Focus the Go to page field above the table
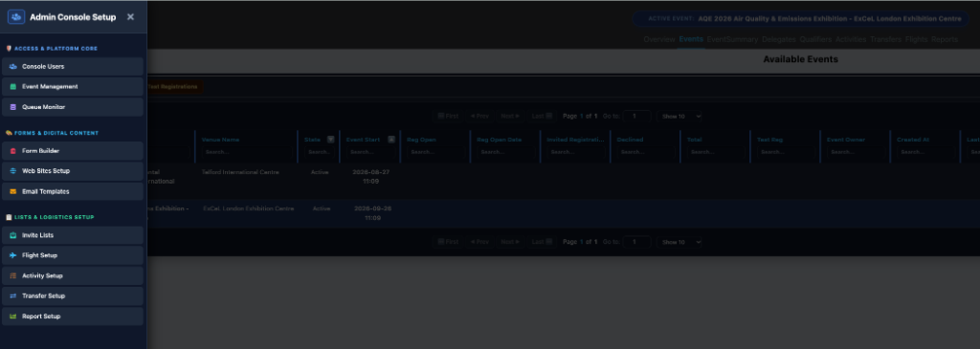This screenshot has width=980, height=349. click(636, 116)
